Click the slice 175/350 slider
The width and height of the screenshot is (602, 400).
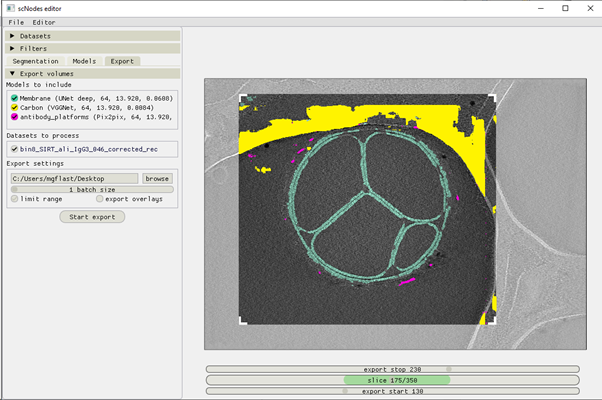[x=392, y=380]
